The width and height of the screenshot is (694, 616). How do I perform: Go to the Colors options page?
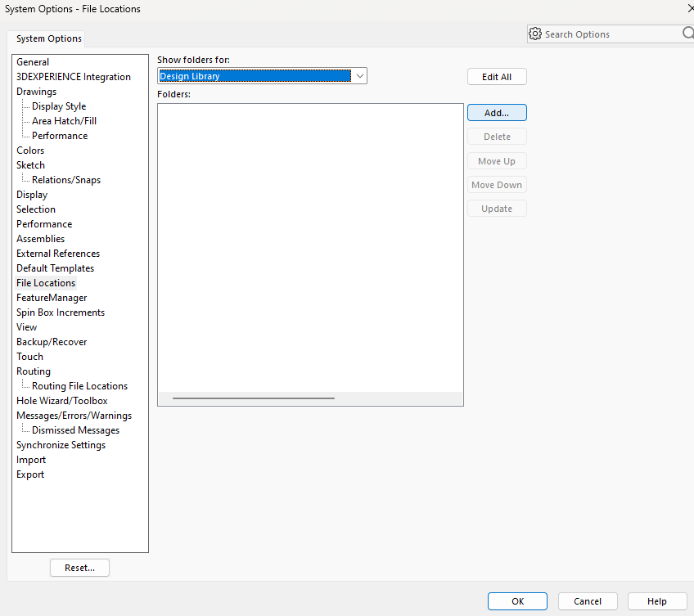click(30, 151)
